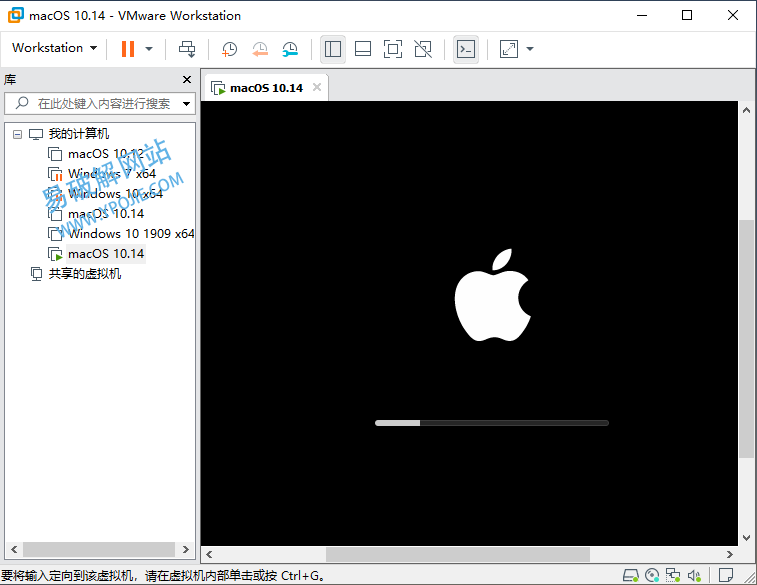Image resolution: width=757 pixels, height=585 pixels.
Task: Click the VM view horizontal scrollbar thumb
Action: (x=458, y=555)
